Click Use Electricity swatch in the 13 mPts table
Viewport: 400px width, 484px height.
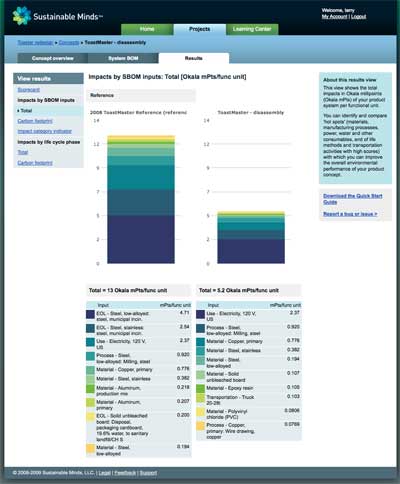(90, 342)
